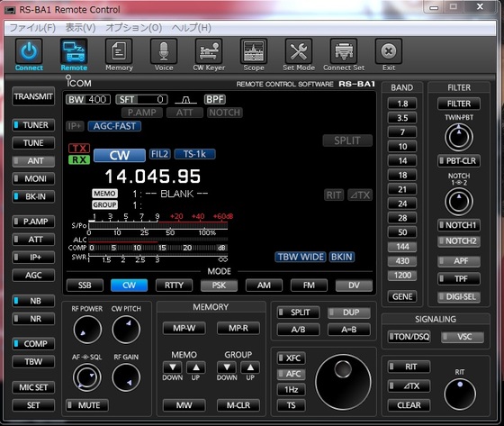This screenshot has height=426, width=504.
Task: Toggle the P.AMP preamp button in the left column
Action: click(x=33, y=222)
